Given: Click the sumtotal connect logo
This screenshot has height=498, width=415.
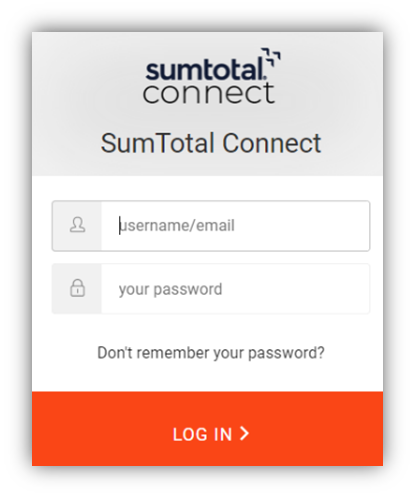Looking at the screenshot, I should [x=211, y=76].
